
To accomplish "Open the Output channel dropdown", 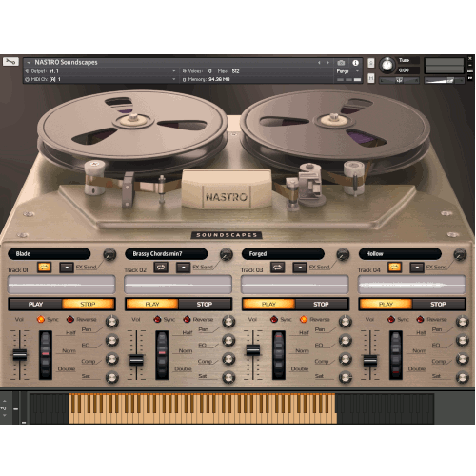I will pos(174,71).
